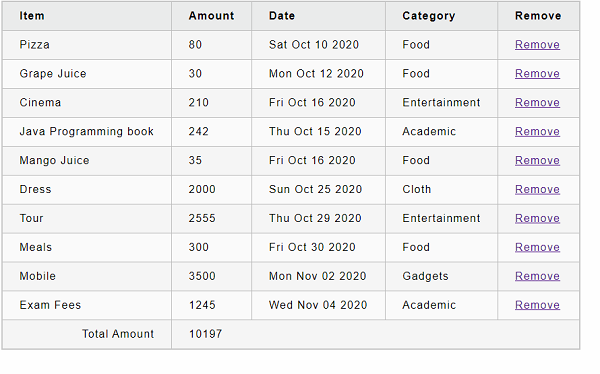Click Remove link for Cinema row
Screen dimensions: 600x374
[537, 103]
